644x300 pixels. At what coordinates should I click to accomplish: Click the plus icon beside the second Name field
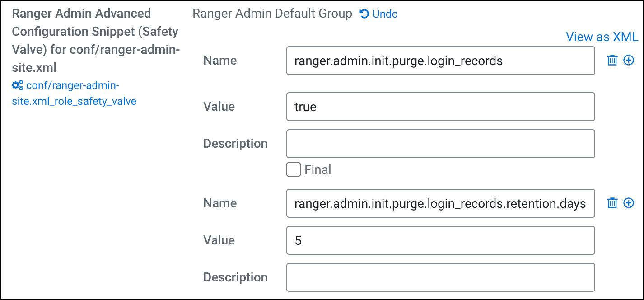point(629,203)
